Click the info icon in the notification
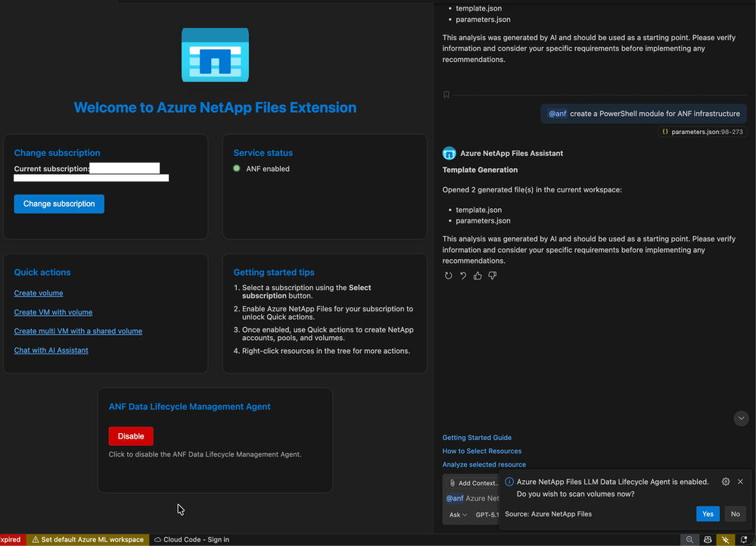 pyautogui.click(x=509, y=482)
